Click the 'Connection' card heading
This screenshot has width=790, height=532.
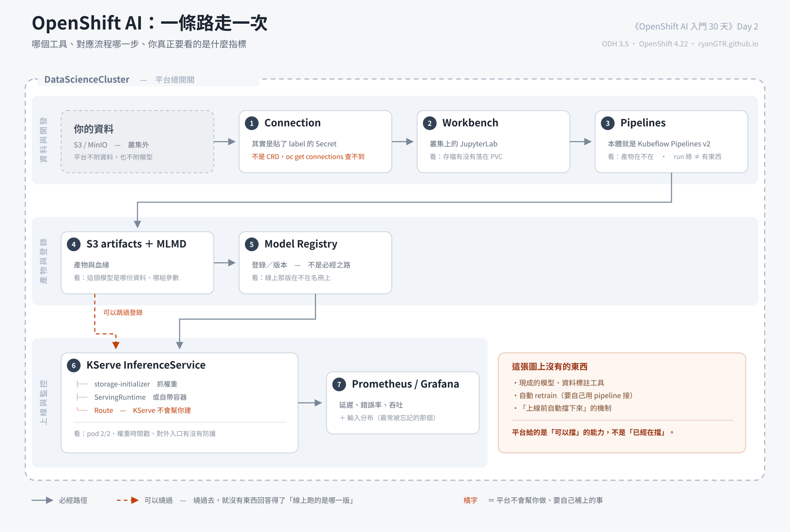(x=292, y=123)
